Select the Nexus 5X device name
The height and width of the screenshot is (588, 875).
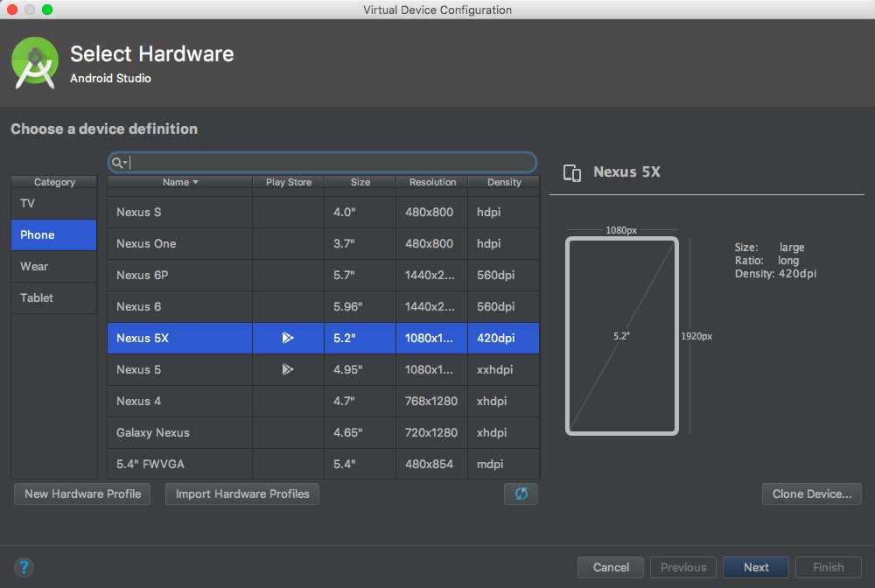(x=143, y=338)
